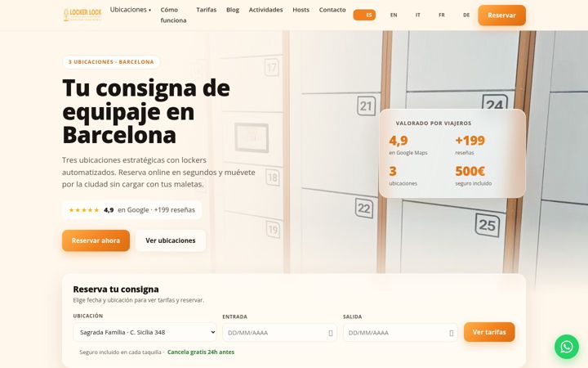Switch language to FR
Viewport: 588px width, 368px height.
coord(442,15)
